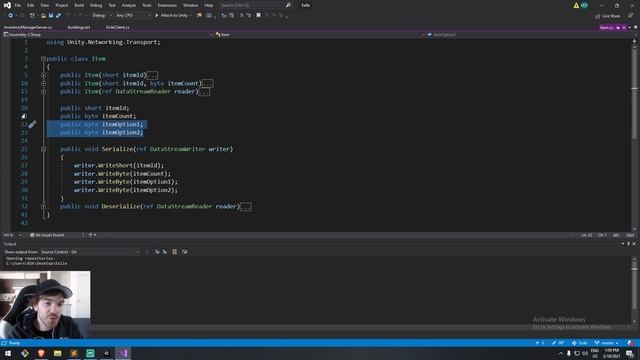640x360 pixels.
Task: Open the Show output from dropdown
Action: [x=90, y=252]
